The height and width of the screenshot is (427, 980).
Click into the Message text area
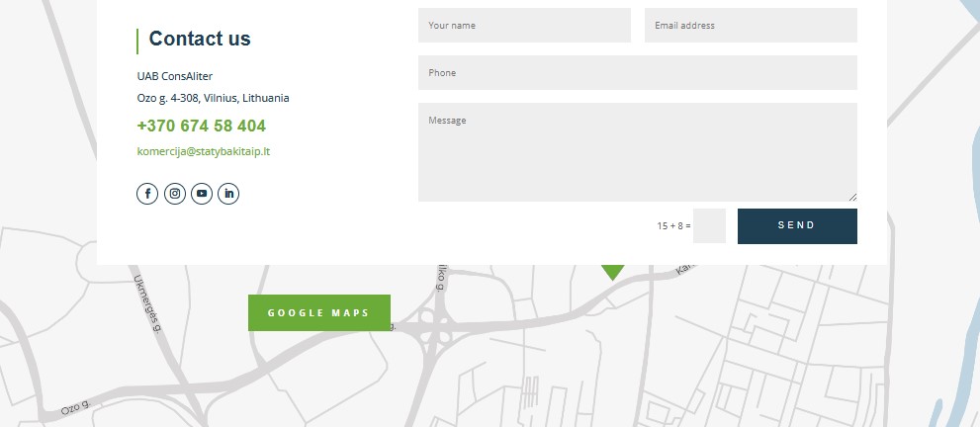[638, 151]
